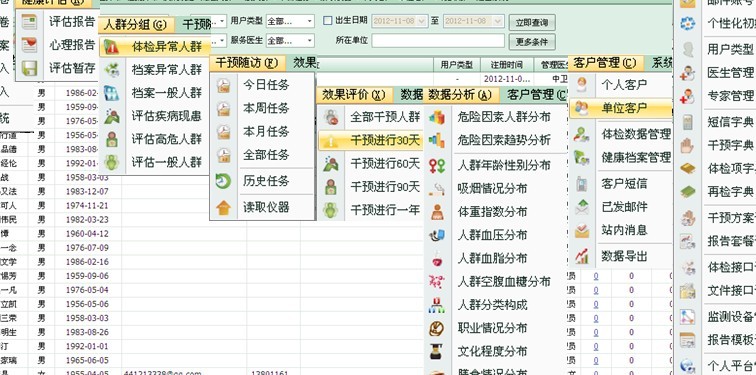This screenshot has height=375, width=756.
Task: Click the 个人客户 person icon
Action: point(582,85)
